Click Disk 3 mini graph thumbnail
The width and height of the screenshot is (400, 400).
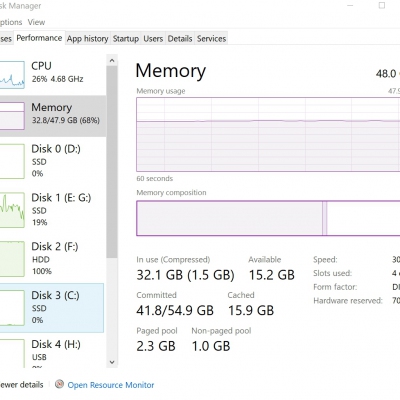click(x=12, y=308)
